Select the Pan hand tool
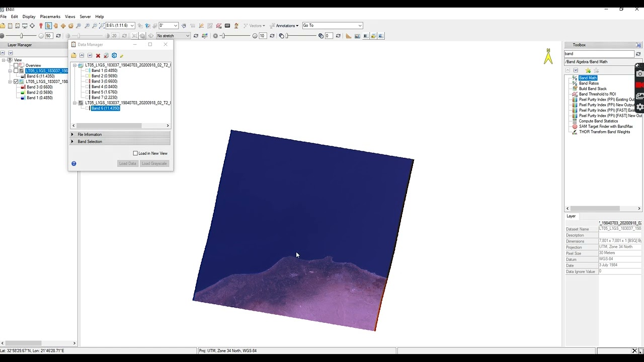This screenshot has height=362, width=644. 55,26
